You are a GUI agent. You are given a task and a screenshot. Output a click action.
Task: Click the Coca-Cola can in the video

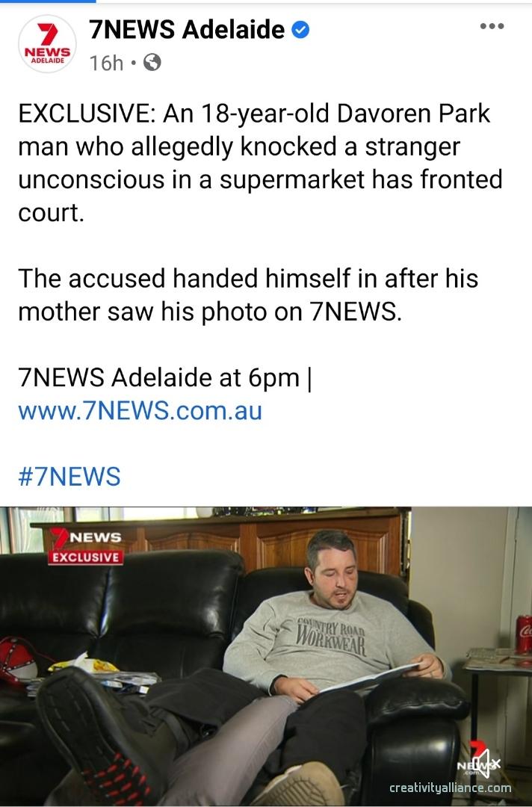click(x=524, y=634)
